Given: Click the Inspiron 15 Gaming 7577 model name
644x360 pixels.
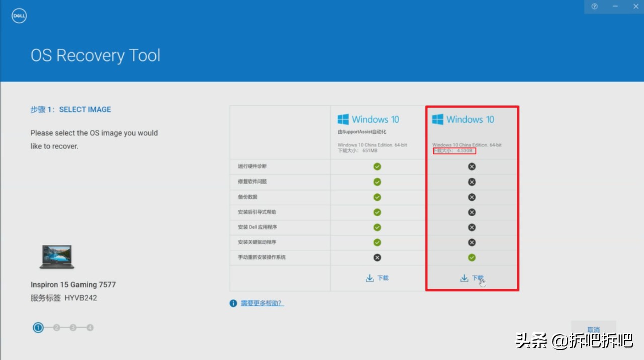Looking at the screenshot, I should (x=73, y=285).
